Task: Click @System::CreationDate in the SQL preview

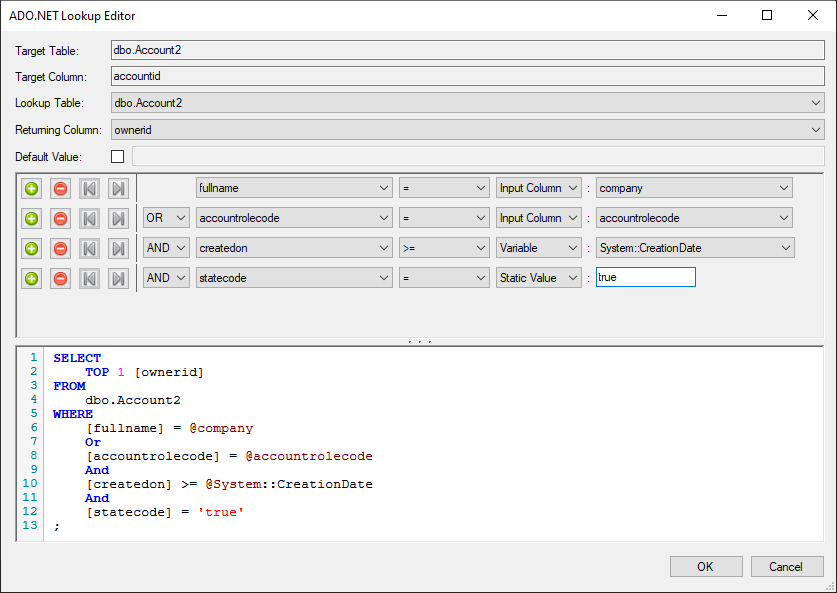Action: coord(289,485)
